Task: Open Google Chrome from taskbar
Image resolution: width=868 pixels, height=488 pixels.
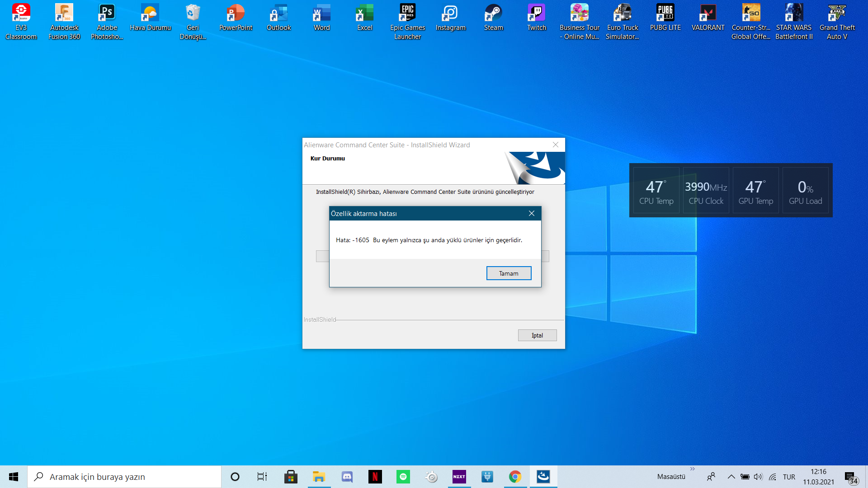Action: point(515,477)
